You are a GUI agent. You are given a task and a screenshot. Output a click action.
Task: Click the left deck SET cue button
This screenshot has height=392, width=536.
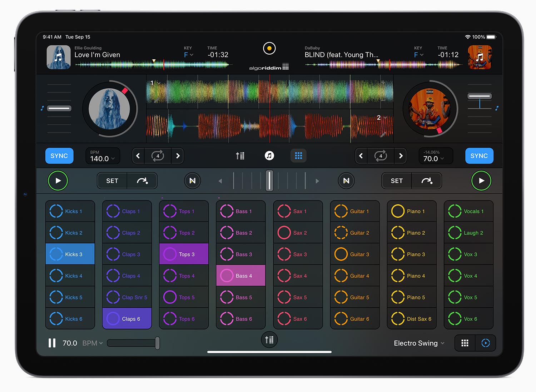(112, 181)
